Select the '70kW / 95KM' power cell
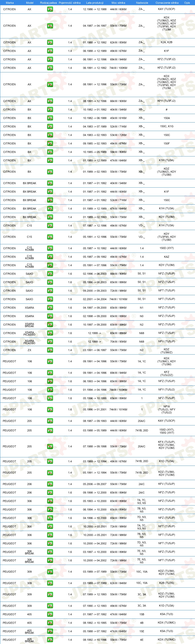 (x=118, y=342)
